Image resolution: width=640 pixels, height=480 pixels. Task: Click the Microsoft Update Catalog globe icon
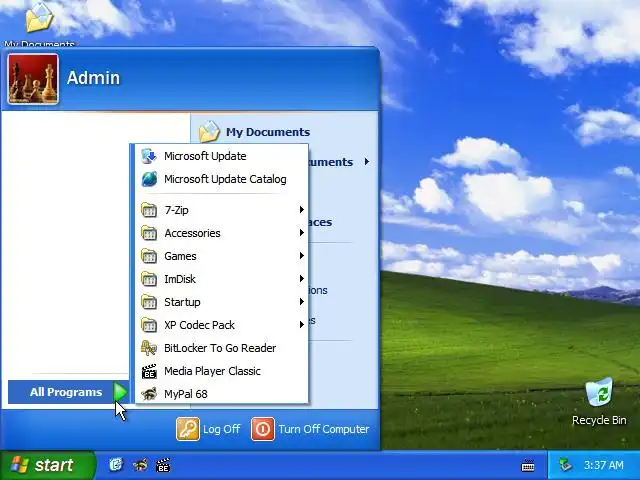tap(149, 179)
